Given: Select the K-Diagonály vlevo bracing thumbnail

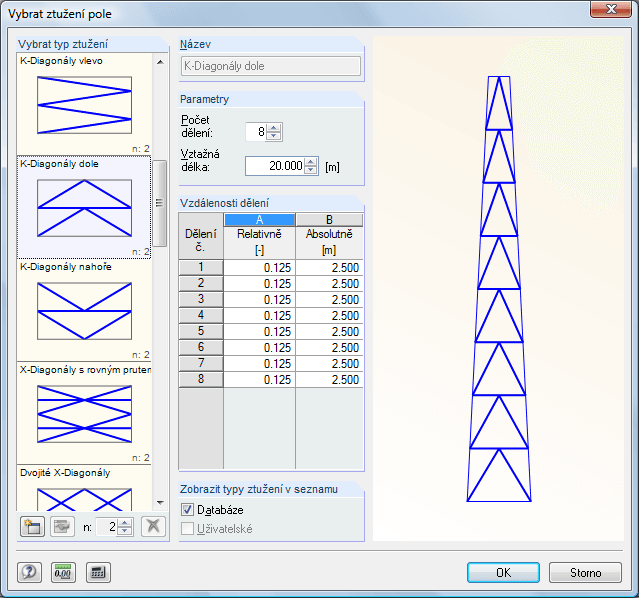Looking at the screenshot, I should [84, 104].
